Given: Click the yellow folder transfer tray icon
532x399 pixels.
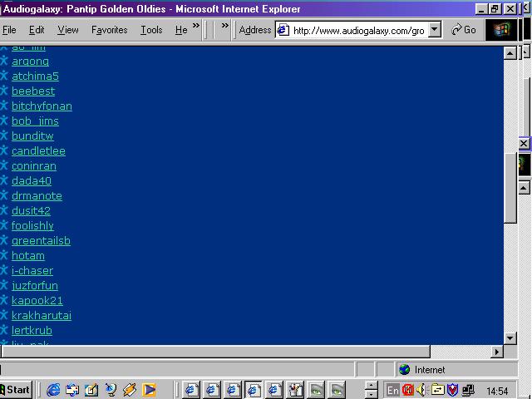Looking at the screenshot, I should 437,390.
